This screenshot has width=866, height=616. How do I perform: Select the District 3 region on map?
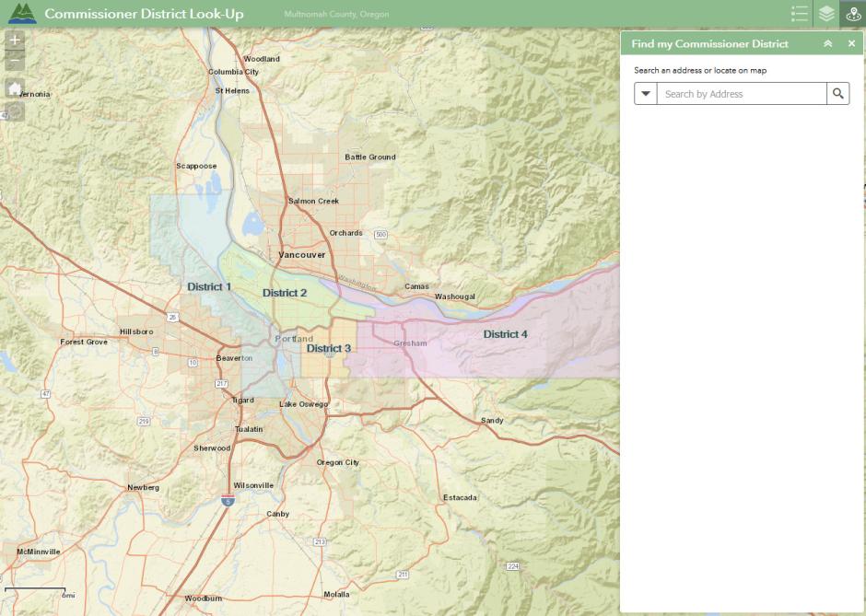(328, 349)
